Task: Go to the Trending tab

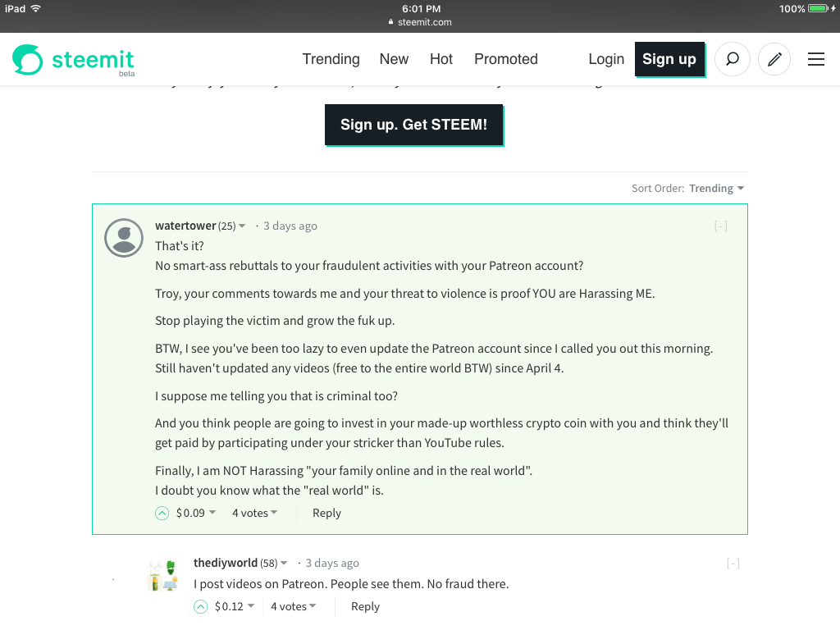Action: tap(331, 59)
